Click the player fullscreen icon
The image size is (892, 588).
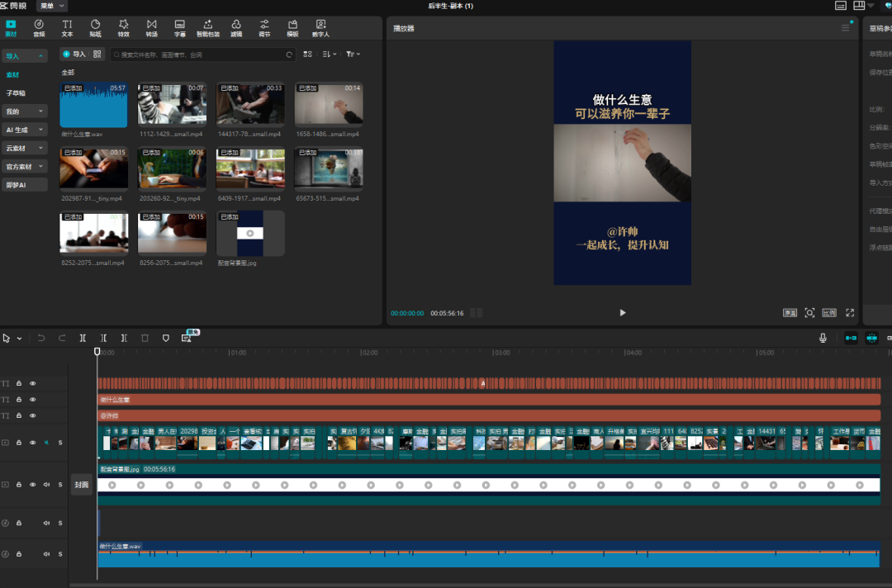click(x=850, y=313)
